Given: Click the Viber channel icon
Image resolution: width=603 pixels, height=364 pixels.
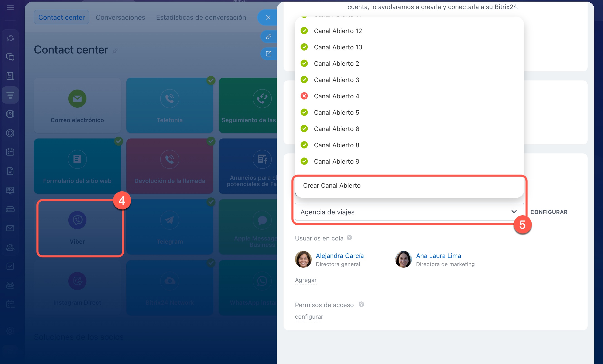Looking at the screenshot, I should (x=77, y=220).
